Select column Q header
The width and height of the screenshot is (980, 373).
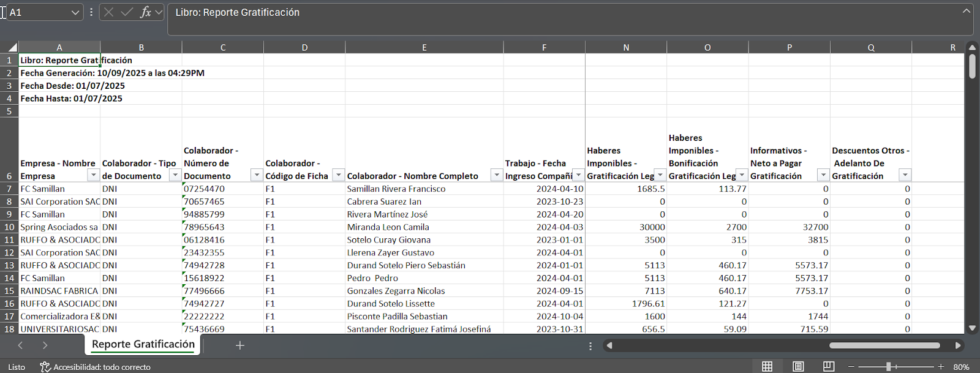click(871, 47)
